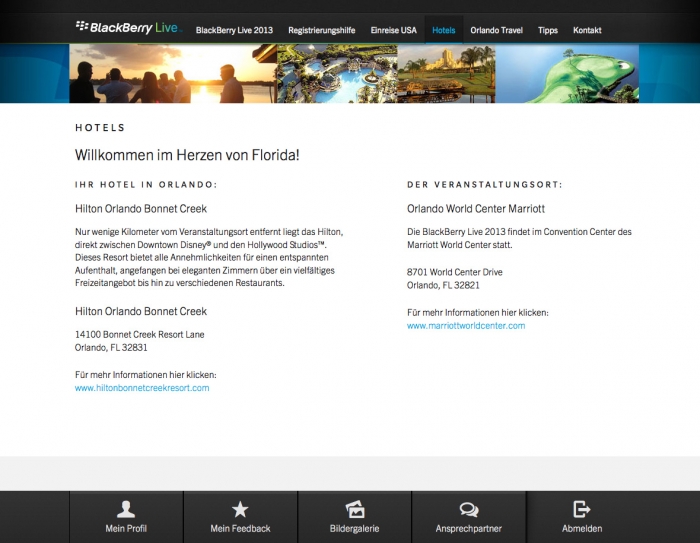Click 'Hilton Orlando Bonnet Creek' above the street address

click(x=141, y=311)
